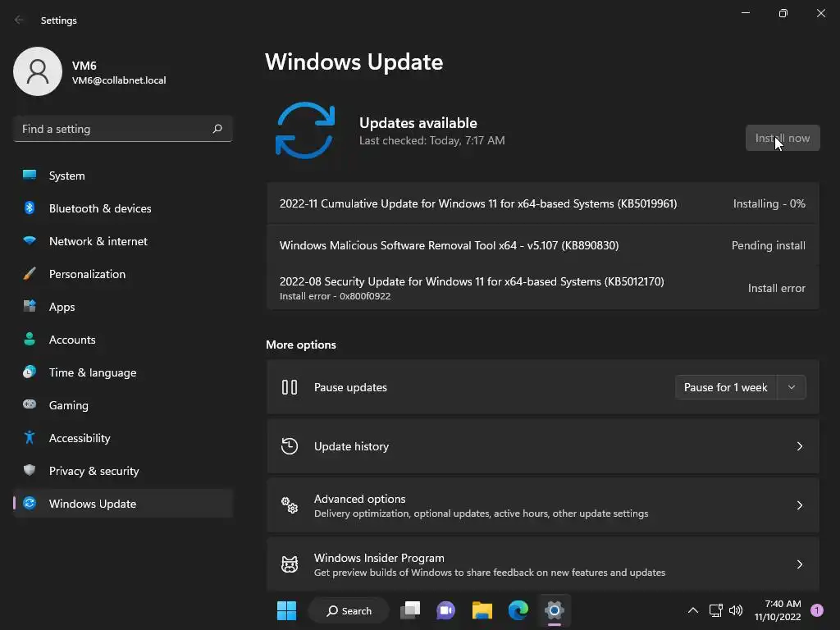Click the Time & language sidebar label

[x=93, y=372]
